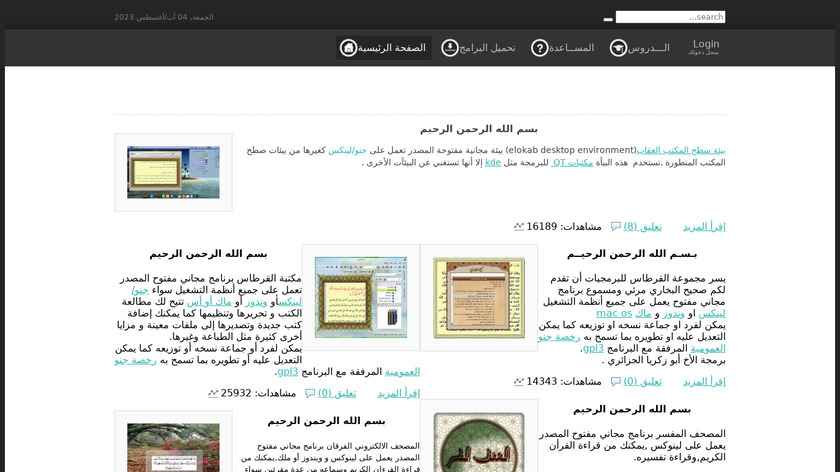Open the Sahih Bukhari program thumbnail
This screenshot has width=840, height=472.
point(479,298)
